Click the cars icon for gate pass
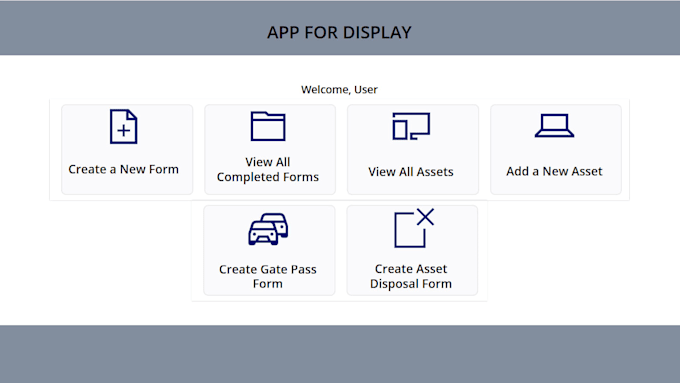This screenshot has width=680, height=383. click(268, 229)
